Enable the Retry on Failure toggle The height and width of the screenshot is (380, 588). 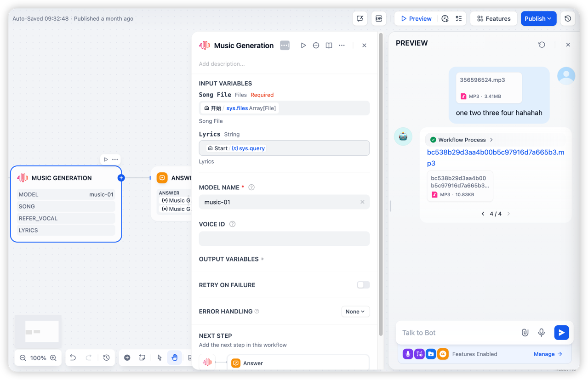point(363,285)
